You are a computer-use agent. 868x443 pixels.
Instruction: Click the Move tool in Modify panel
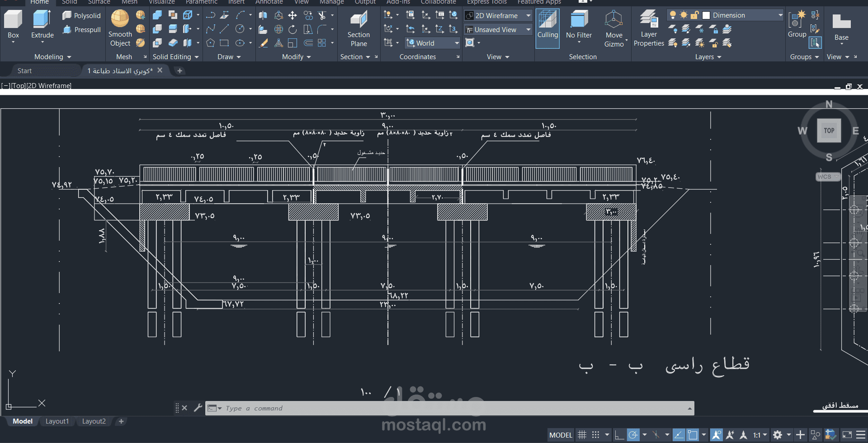point(292,15)
